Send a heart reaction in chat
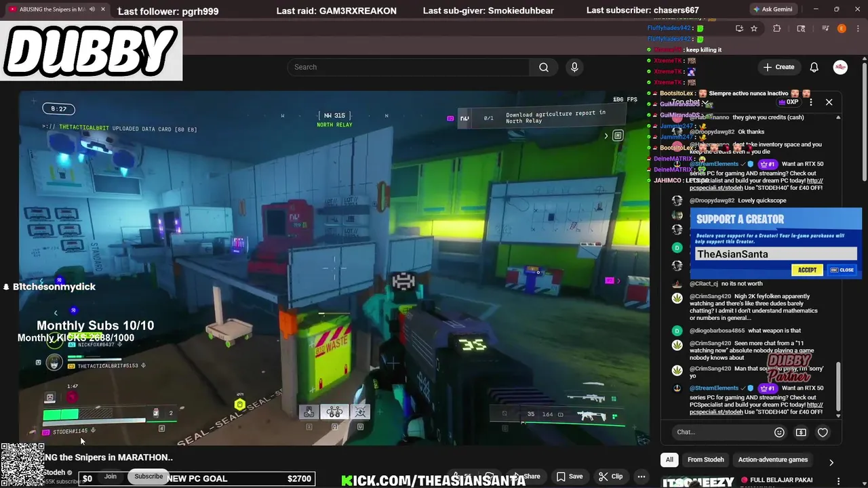Image resolution: width=868 pixels, height=488 pixels. click(x=823, y=432)
